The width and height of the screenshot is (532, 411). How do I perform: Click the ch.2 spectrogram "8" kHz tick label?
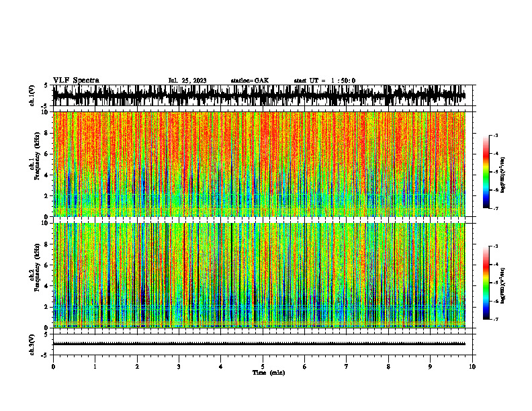pyautogui.click(x=47, y=244)
